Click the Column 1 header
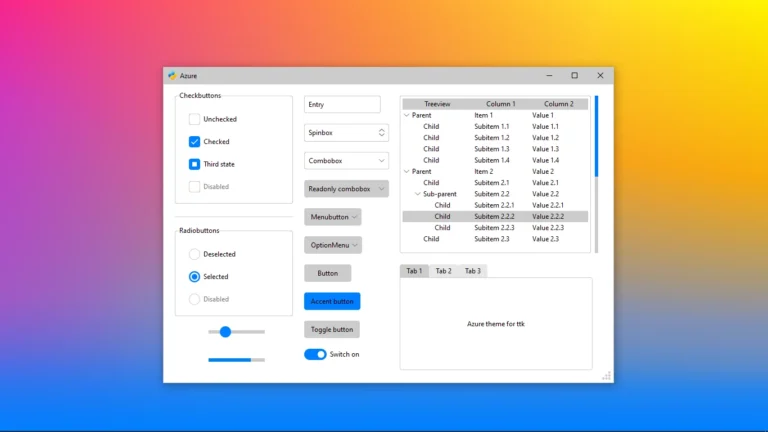 click(501, 104)
